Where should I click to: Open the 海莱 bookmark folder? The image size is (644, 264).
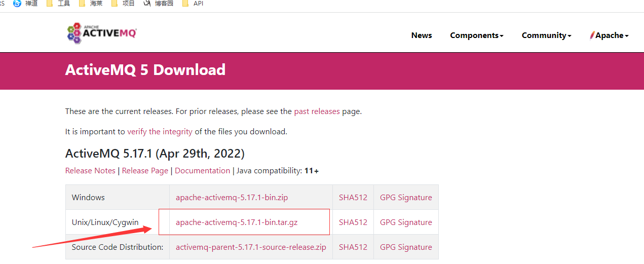click(91, 3)
